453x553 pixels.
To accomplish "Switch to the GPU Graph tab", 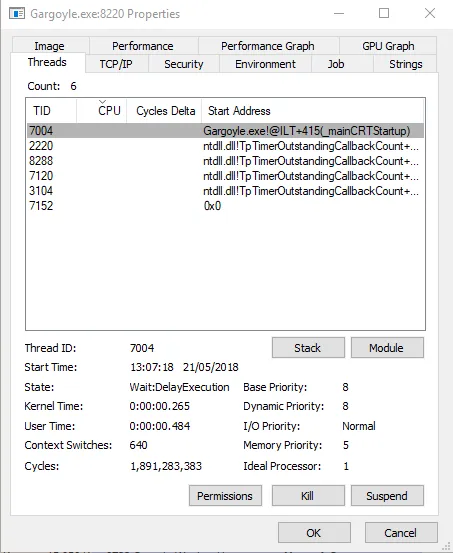I will point(388,45).
